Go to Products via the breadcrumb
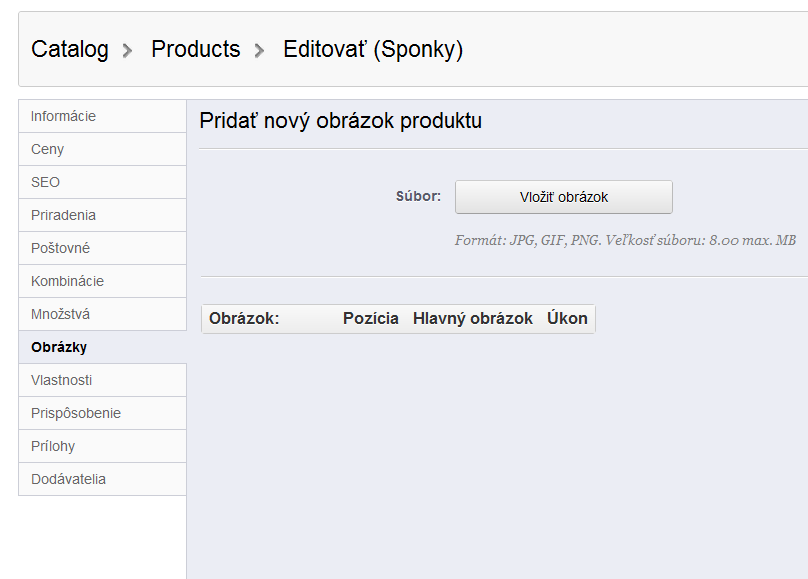 pos(196,49)
